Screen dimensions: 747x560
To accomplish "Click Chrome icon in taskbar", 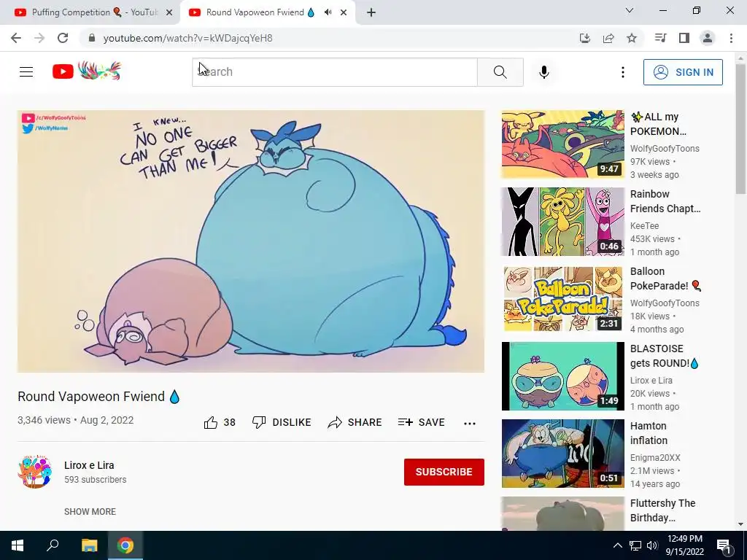I will (125, 545).
